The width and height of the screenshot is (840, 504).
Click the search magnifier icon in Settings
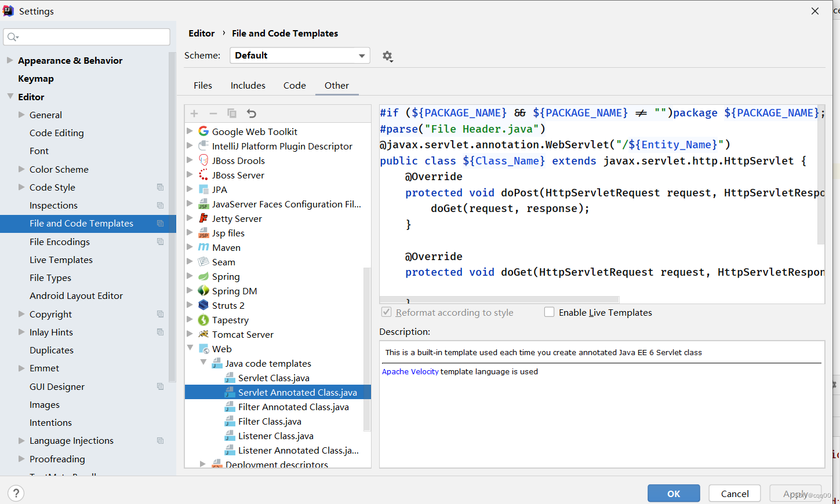(13, 37)
